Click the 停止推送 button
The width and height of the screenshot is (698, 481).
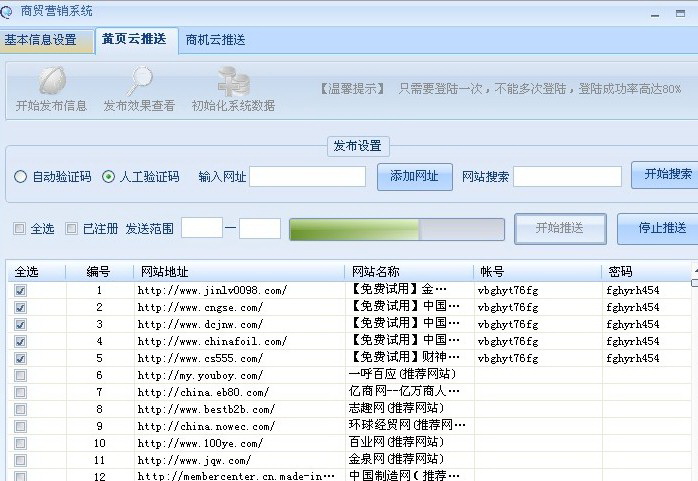tap(657, 229)
